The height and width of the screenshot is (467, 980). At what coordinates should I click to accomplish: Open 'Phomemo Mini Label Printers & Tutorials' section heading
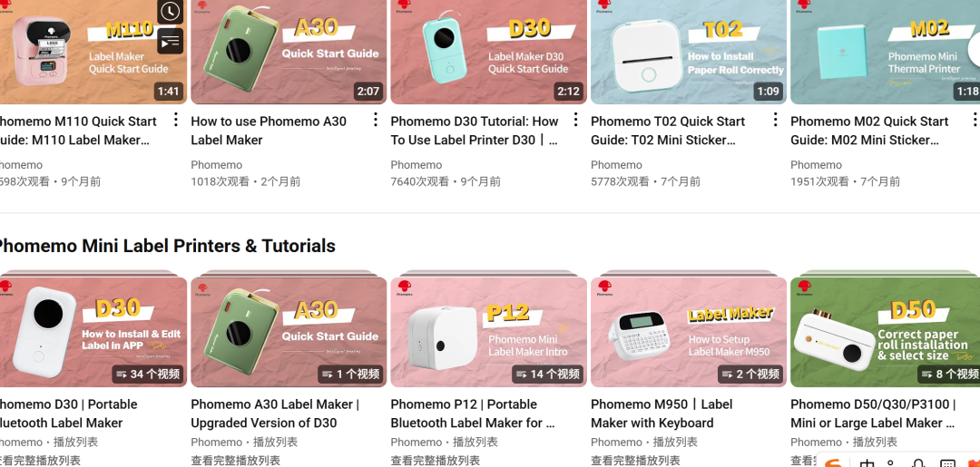(x=166, y=246)
